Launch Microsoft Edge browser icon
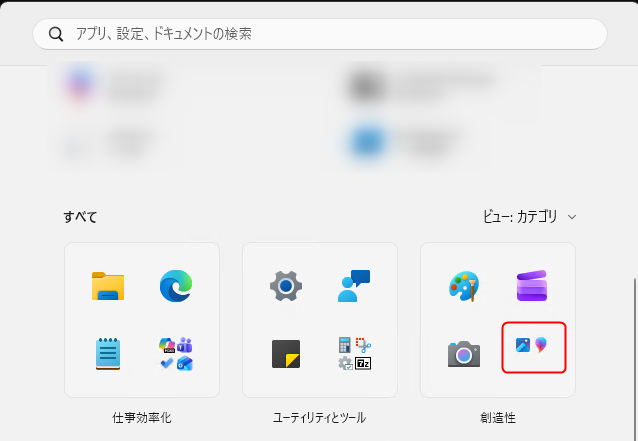This screenshot has width=638, height=441. (x=176, y=286)
